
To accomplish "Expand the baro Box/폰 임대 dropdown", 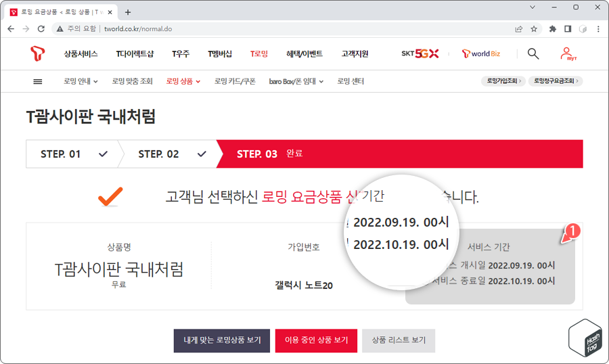I will (296, 81).
